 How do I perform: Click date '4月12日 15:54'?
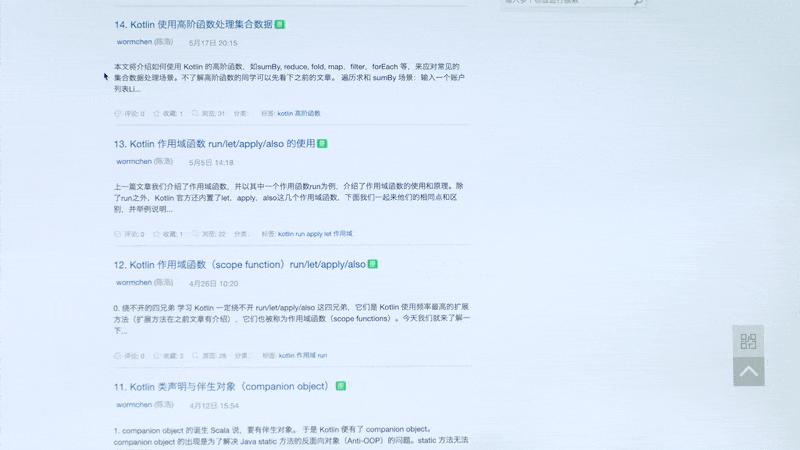(214, 406)
